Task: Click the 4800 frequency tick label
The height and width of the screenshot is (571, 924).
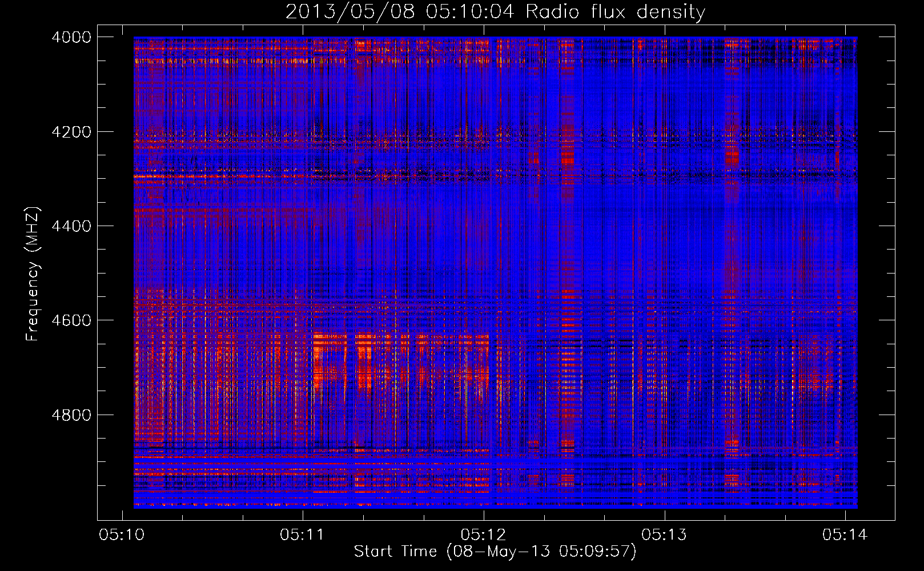Action: (71, 415)
